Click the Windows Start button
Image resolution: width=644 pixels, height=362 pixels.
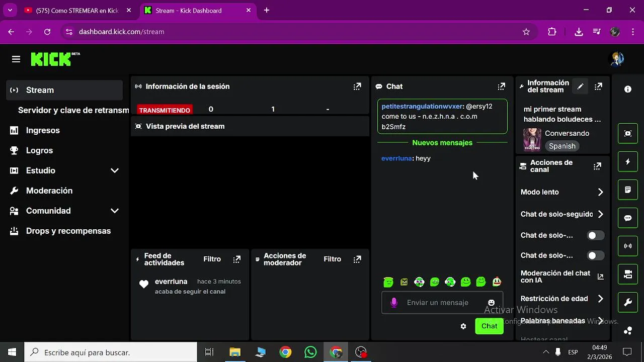click(12, 352)
